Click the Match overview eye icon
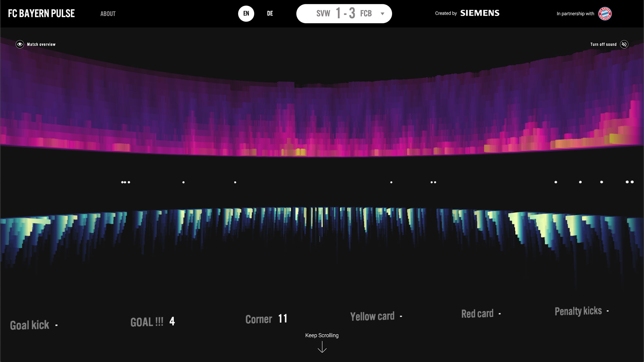 point(20,44)
